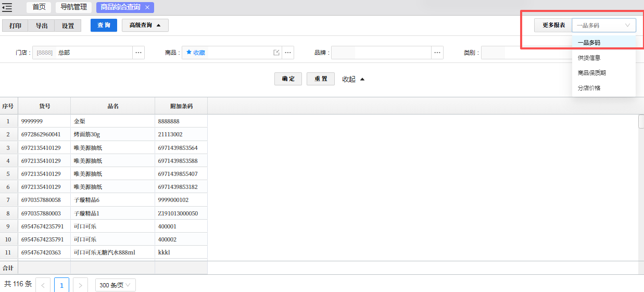Click the 序号 column header
Screen dimensions: 644x292
pyautogui.click(x=8, y=106)
